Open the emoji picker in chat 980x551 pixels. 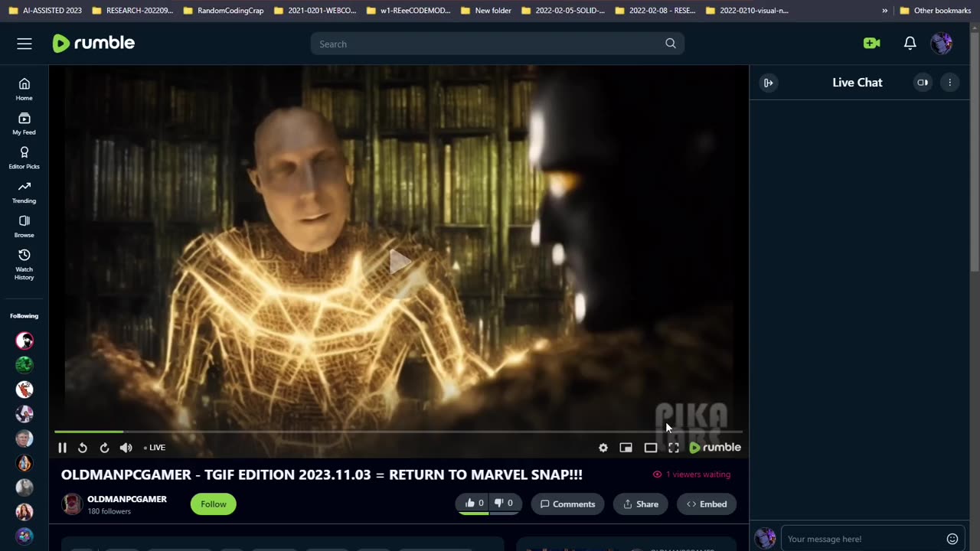952,539
